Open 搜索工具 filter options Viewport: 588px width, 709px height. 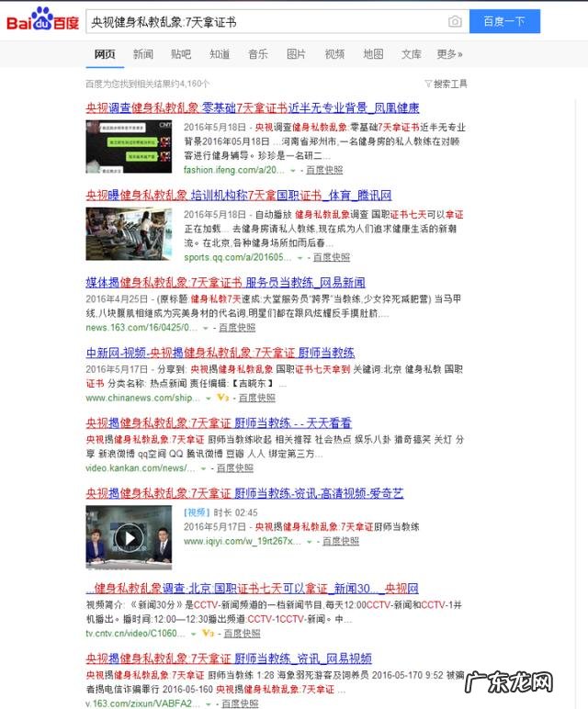click(x=446, y=84)
